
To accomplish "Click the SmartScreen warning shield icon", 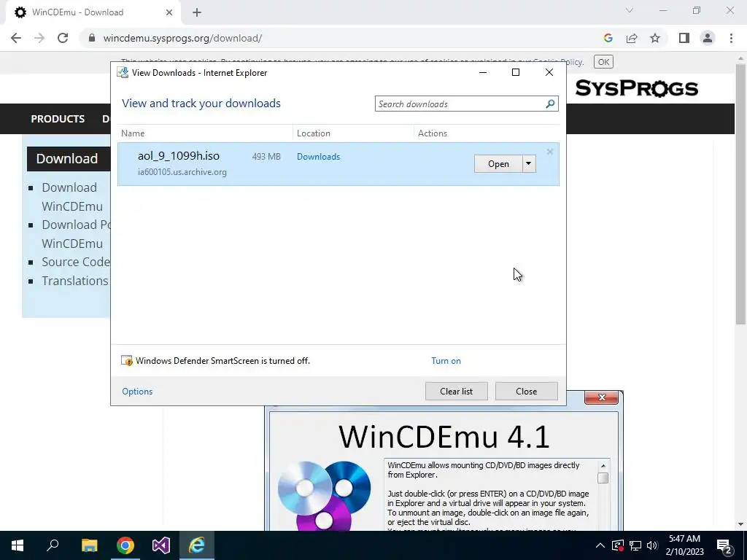I will [127, 361].
